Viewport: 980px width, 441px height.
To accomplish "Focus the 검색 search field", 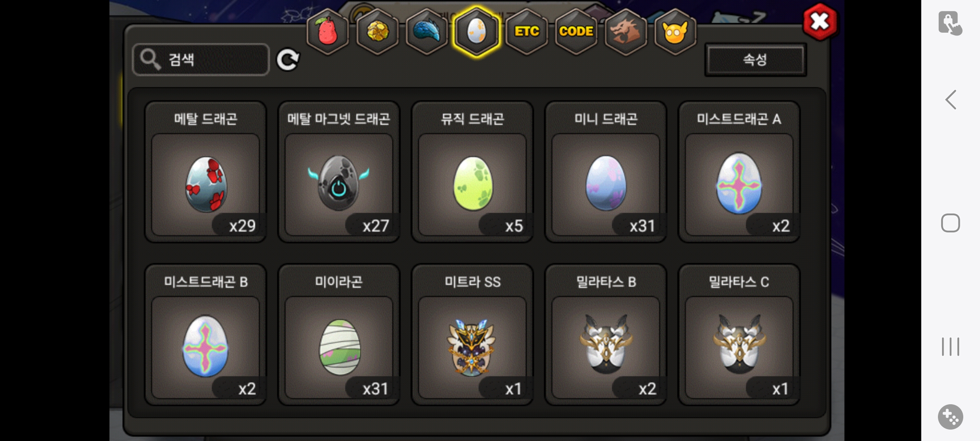I will [201, 60].
